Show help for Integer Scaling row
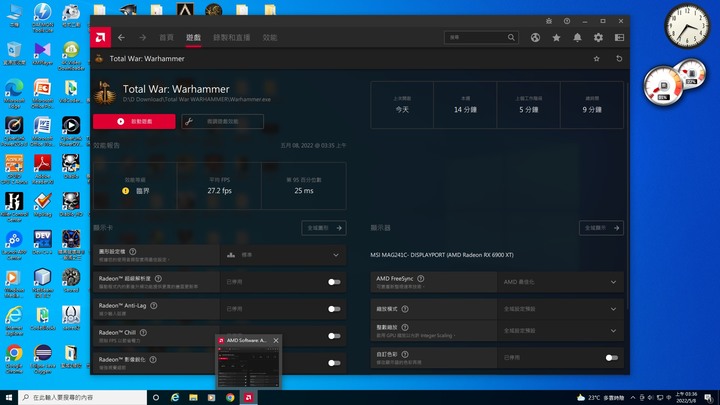The height and width of the screenshot is (405, 720). [x=405, y=327]
